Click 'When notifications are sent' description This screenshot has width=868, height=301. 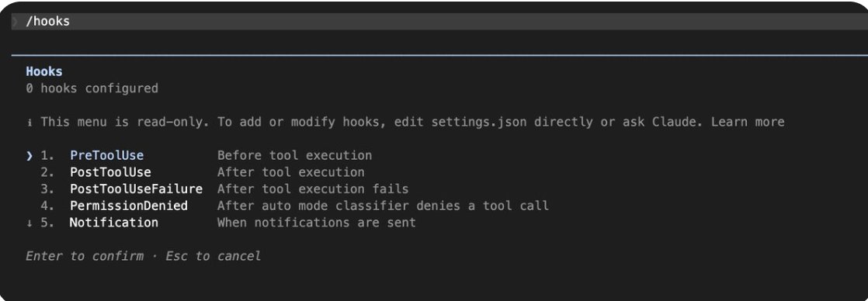point(317,223)
